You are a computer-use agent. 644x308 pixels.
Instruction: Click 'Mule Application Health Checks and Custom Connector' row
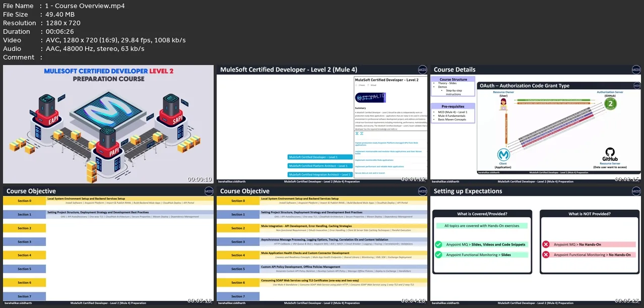click(344, 256)
